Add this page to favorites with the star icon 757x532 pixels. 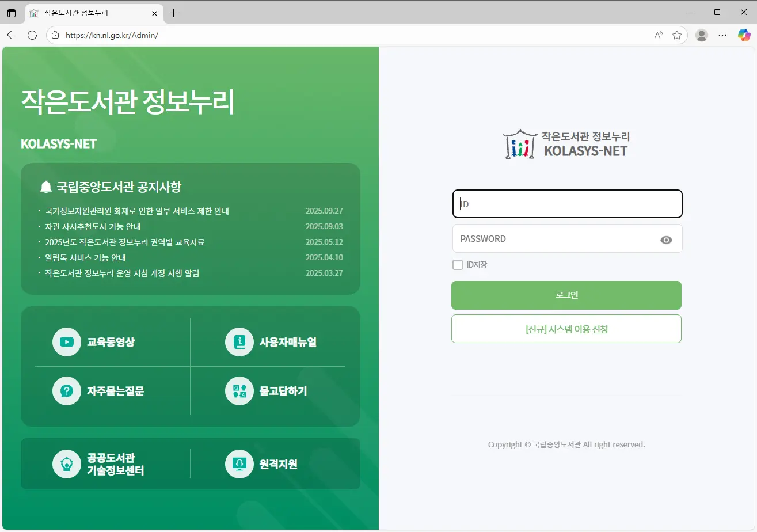pos(677,35)
